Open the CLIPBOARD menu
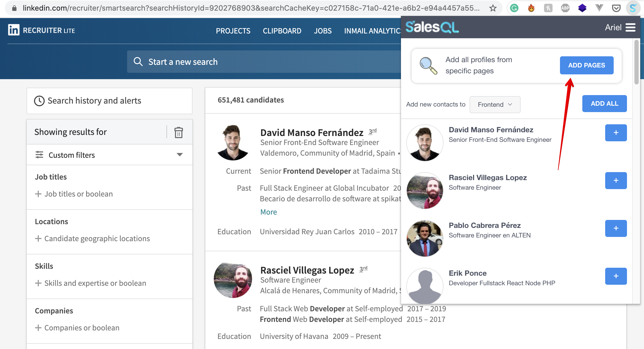 click(282, 31)
